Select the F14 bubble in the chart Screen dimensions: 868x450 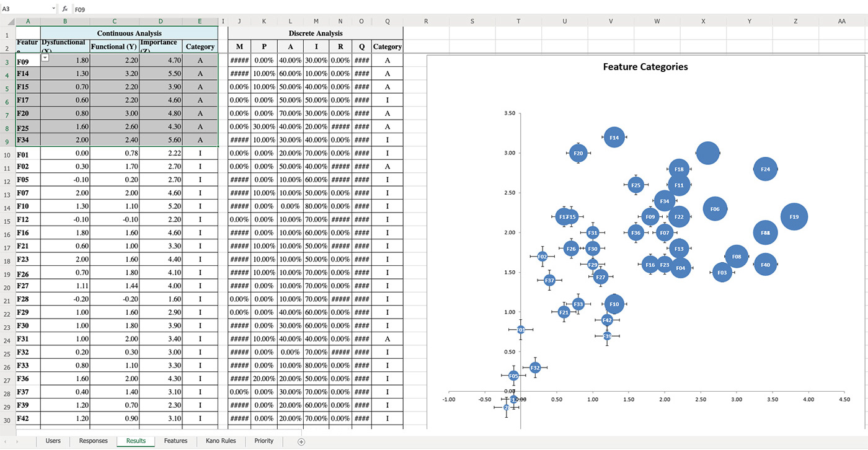(613, 137)
